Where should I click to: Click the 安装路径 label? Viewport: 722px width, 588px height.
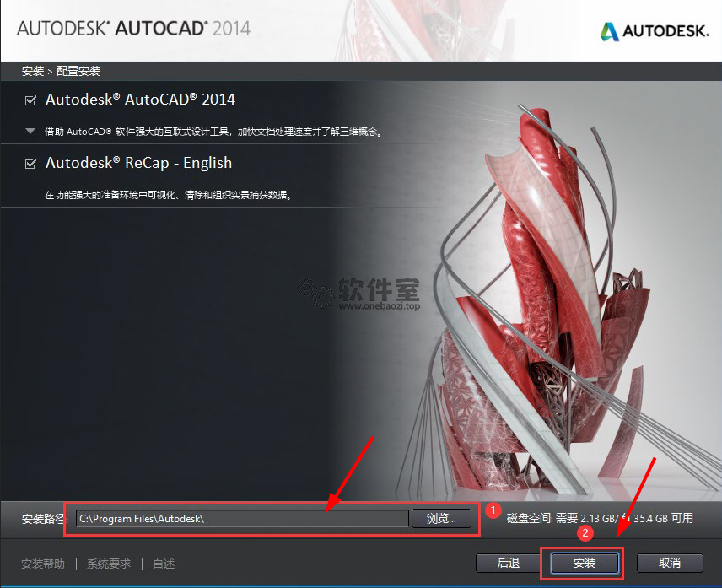point(44,519)
